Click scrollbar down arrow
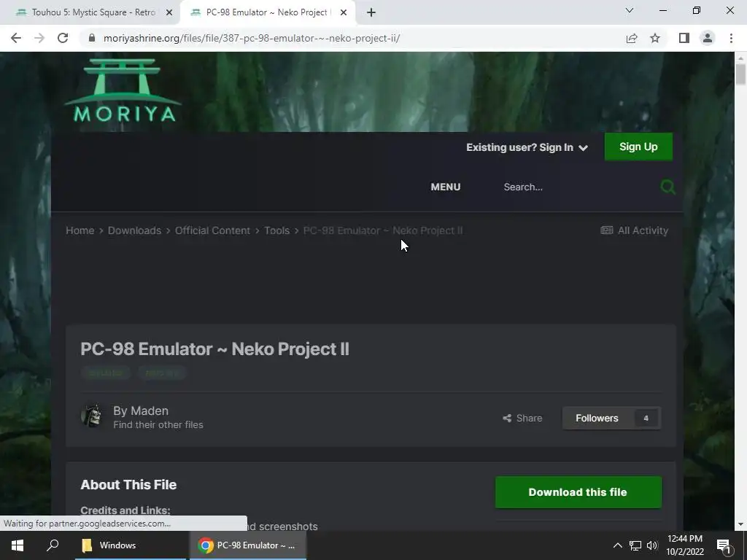This screenshot has width=747, height=560. click(740, 524)
